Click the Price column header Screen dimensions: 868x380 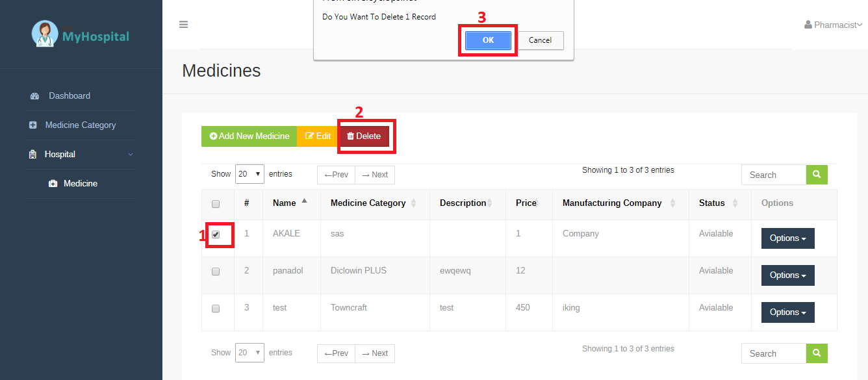tap(529, 203)
